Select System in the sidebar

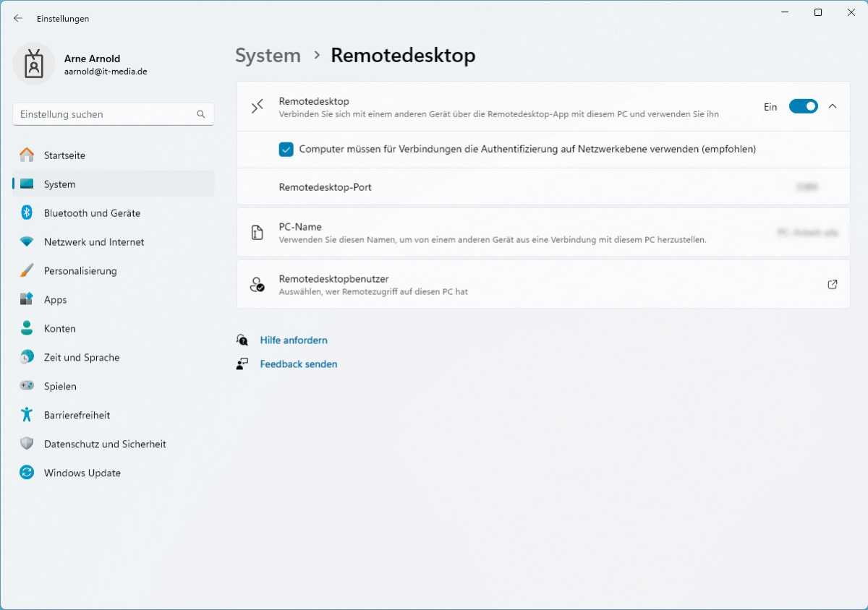[x=59, y=184]
